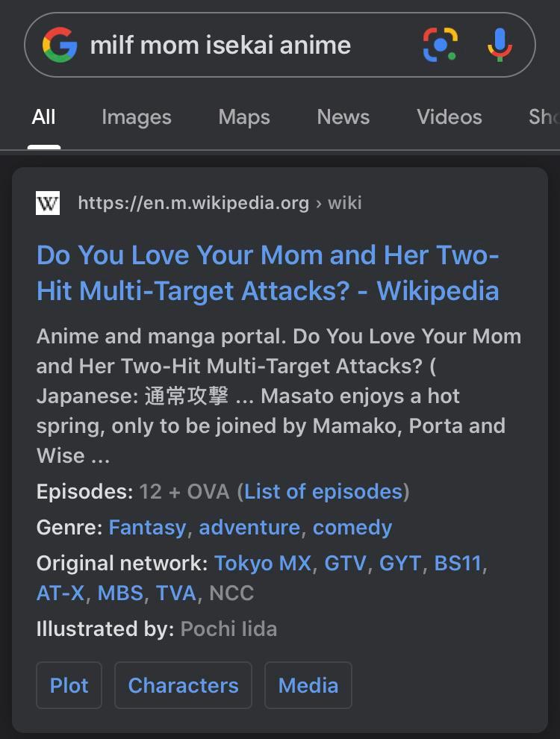
Task: Click the Wikipedia favicon
Action: coord(47,202)
